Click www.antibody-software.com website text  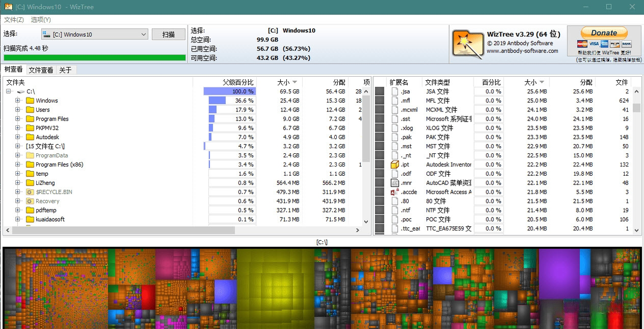click(x=522, y=51)
